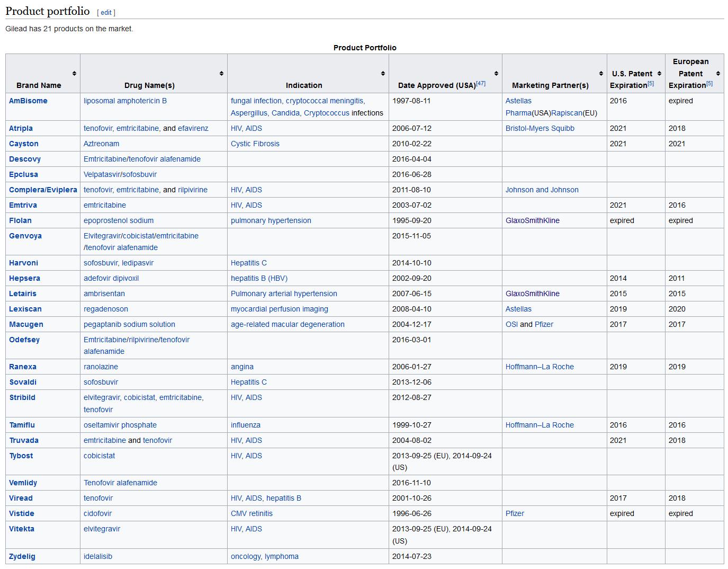The image size is (728, 569).
Task: Sort by Indication column arrows
Action: pos(383,74)
